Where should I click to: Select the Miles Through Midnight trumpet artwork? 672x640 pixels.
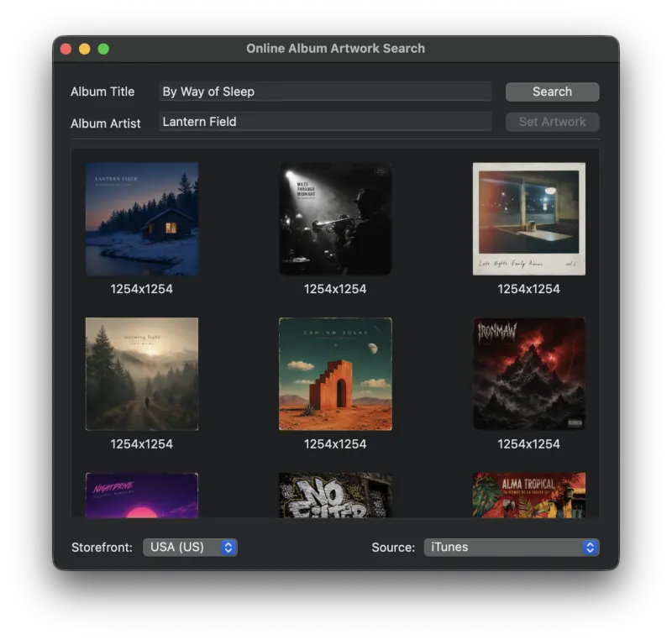point(335,219)
